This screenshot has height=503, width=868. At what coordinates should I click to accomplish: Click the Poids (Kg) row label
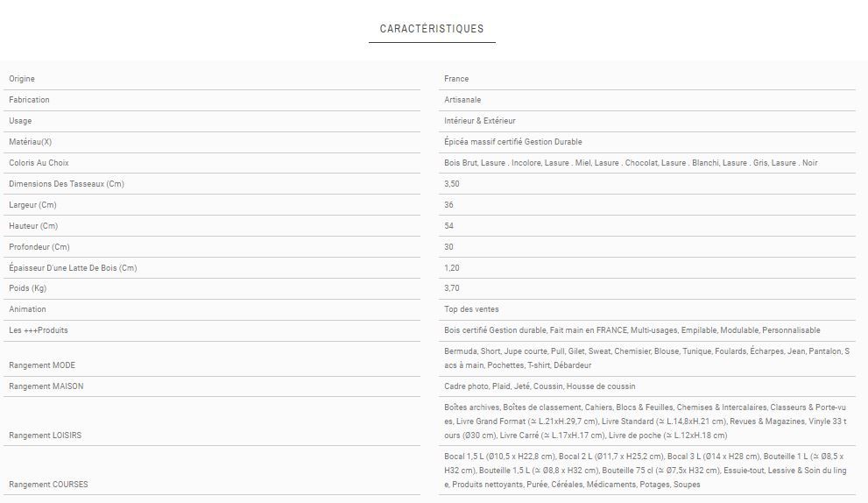pyautogui.click(x=27, y=288)
